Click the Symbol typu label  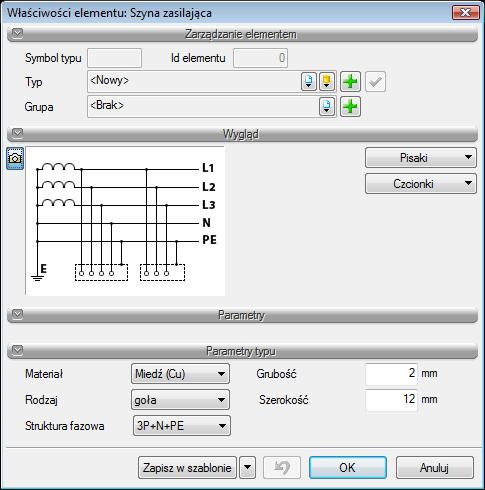click(53, 58)
